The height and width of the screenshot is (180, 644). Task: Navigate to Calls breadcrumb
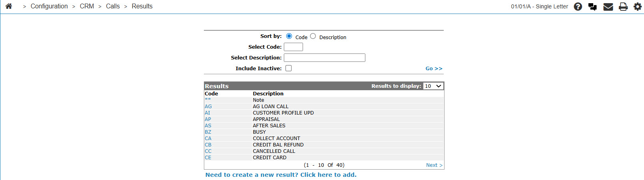pos(113,6)
